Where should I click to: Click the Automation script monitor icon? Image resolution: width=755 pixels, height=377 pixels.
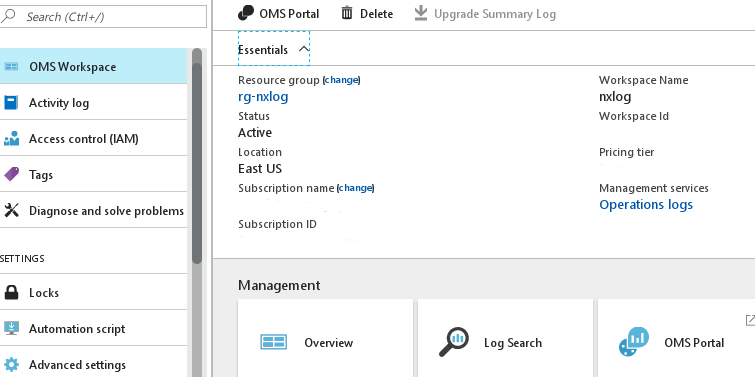(11, 328)
